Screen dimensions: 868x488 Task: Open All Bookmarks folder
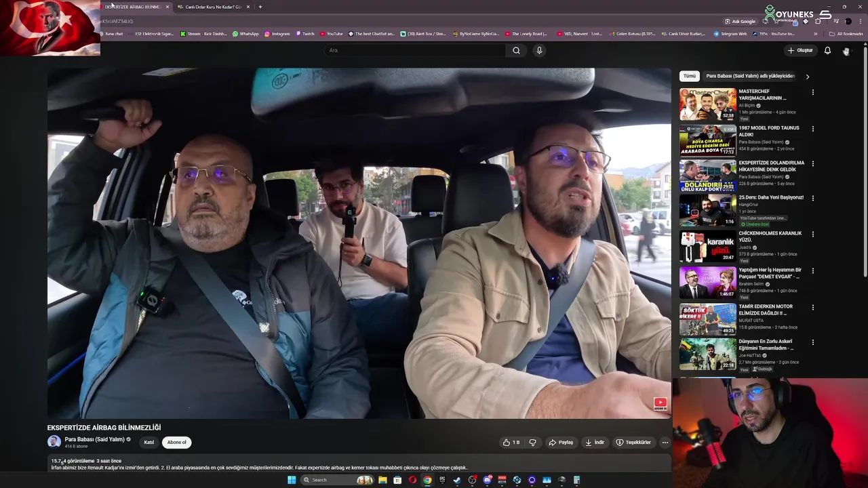pos(846,34)
